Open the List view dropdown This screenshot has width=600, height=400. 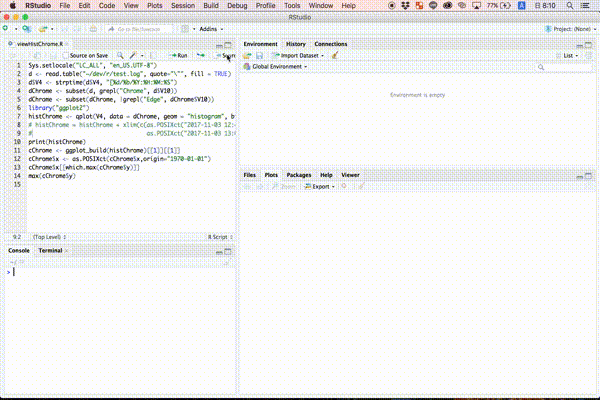pyautogui.click(x=567, y=56)
